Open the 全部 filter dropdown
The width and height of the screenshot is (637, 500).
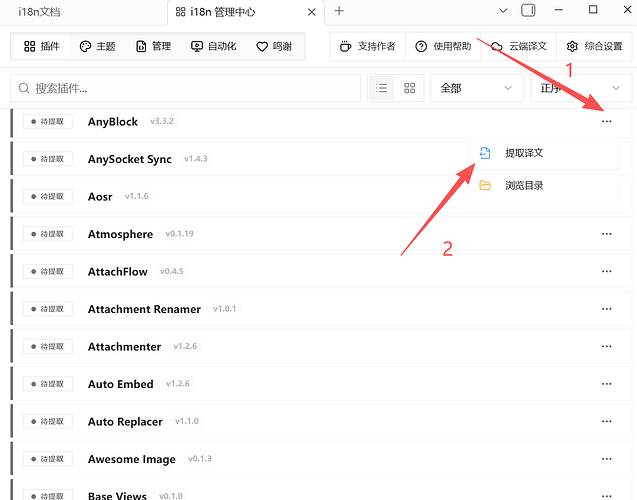477,88
